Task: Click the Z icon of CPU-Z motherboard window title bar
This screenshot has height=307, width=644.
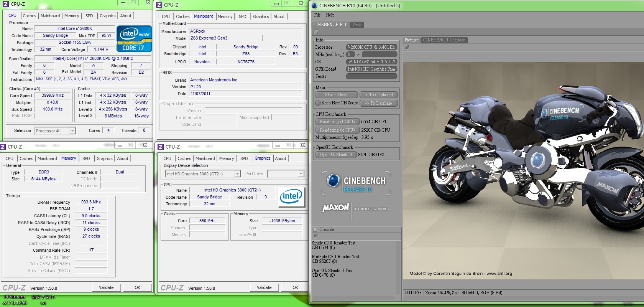Action: click(159, 5)
